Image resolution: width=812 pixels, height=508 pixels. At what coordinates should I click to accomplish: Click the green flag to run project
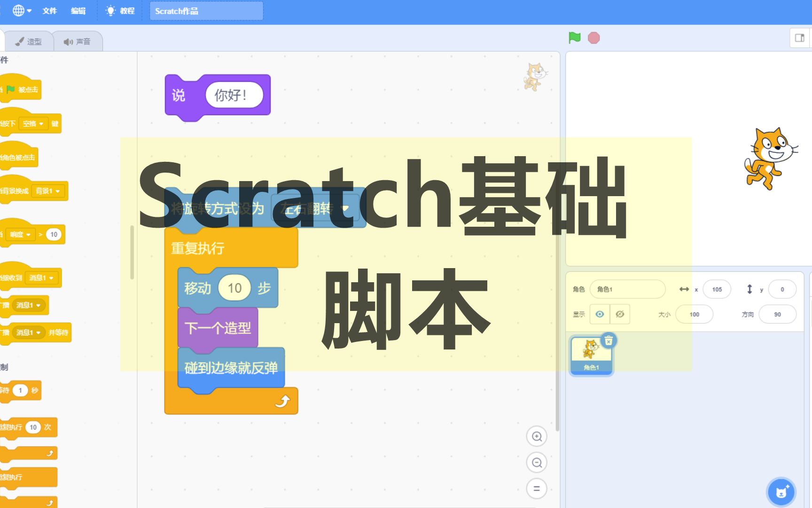tap(574, 38)
